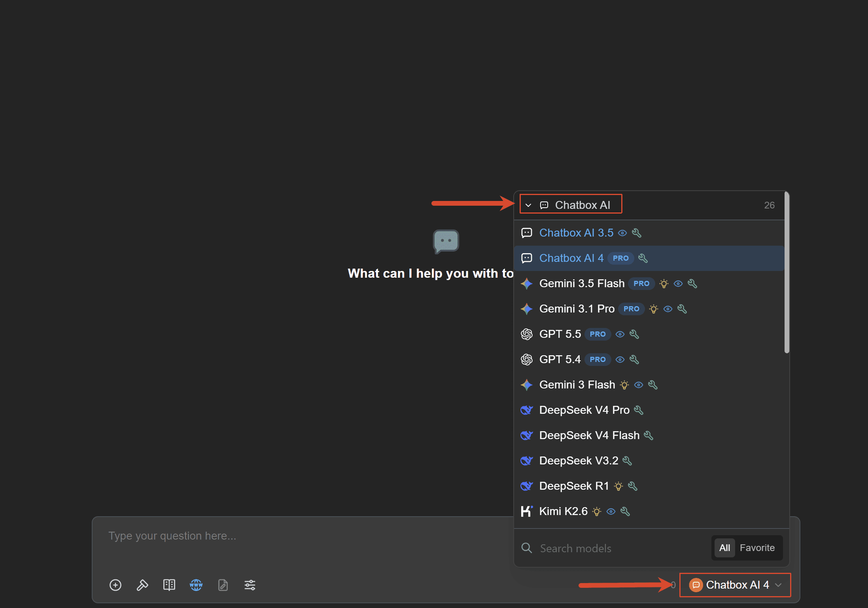
Task: Click the eye icon on GPT 5.4
Action: (x=620, y=360)
